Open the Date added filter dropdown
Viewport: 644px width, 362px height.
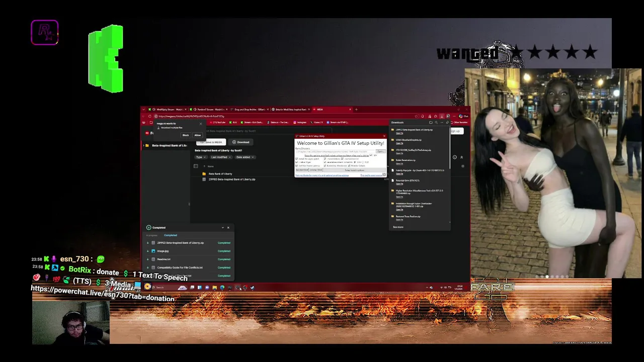(245, 157)
